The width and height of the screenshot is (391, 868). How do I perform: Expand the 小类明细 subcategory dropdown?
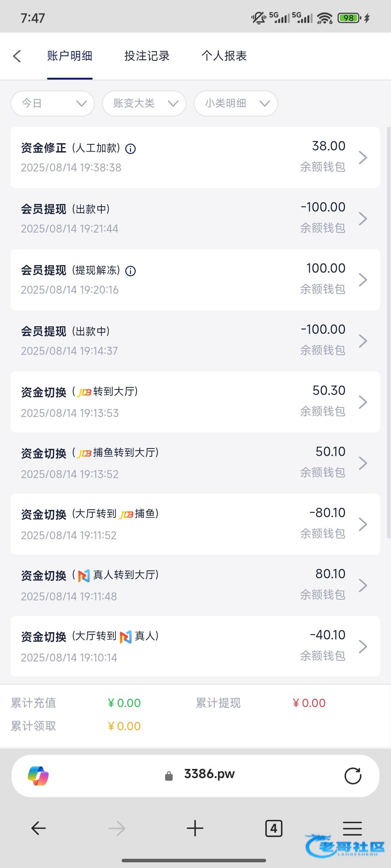(236, 103)
